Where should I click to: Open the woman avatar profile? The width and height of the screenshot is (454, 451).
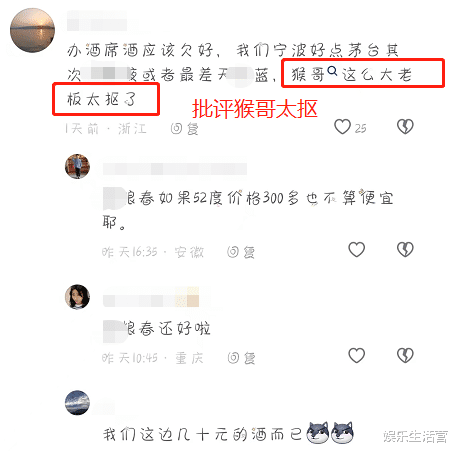pyautogui.click(x=77, y=297)
